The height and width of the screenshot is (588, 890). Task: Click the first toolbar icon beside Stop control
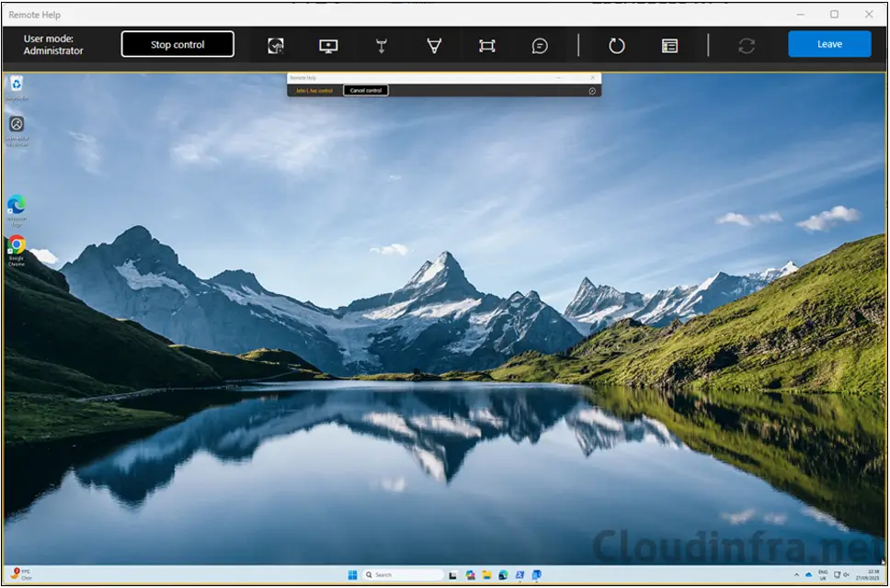click(275, 46)
